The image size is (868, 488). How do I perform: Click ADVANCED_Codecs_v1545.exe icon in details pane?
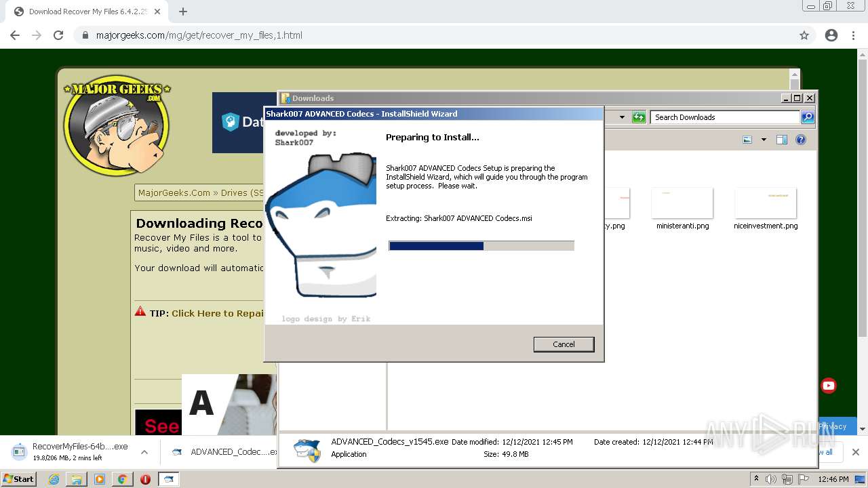tap(307, 449)
